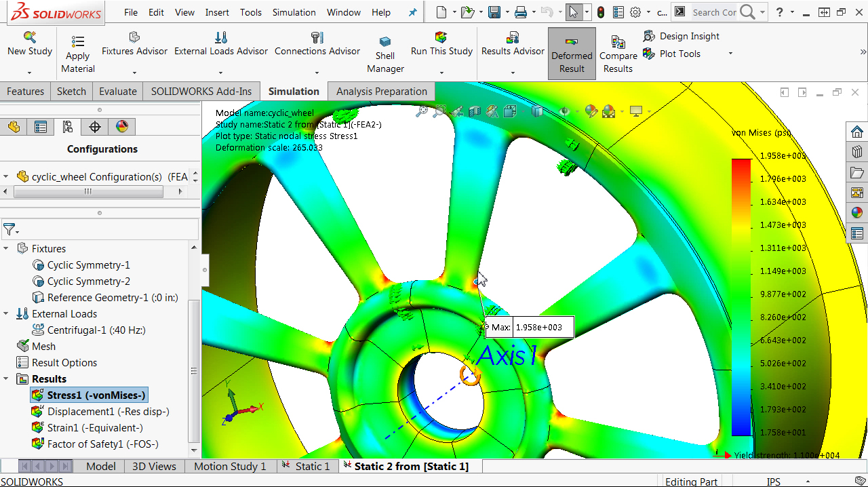The height and width of the screenshot is (487, 868).
Task: Open the Results Advisor
Action: (513, 37)
